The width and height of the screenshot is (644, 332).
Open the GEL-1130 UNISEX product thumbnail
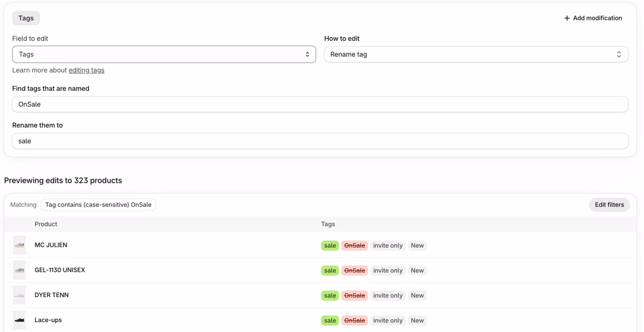[19, 270]
